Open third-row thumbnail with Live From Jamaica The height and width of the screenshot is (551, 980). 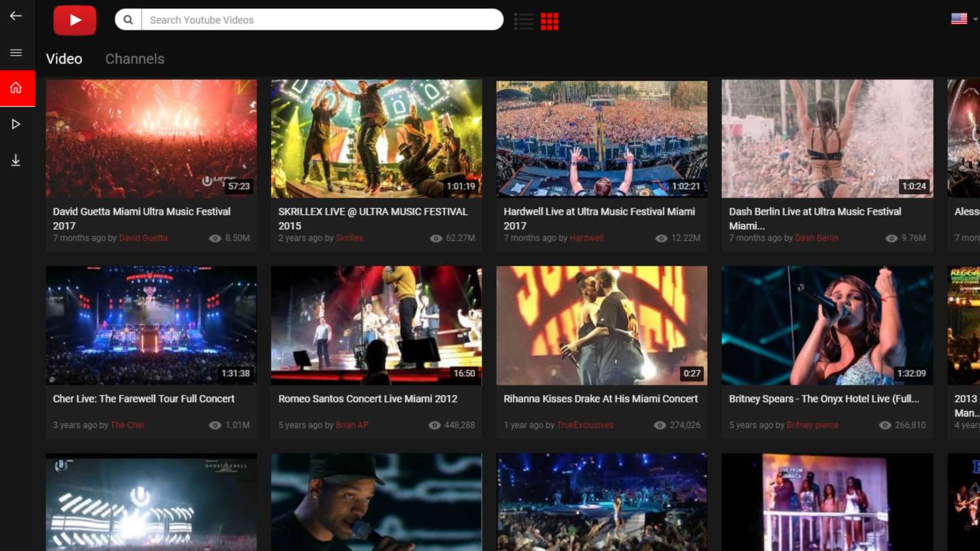click(827, 502)
